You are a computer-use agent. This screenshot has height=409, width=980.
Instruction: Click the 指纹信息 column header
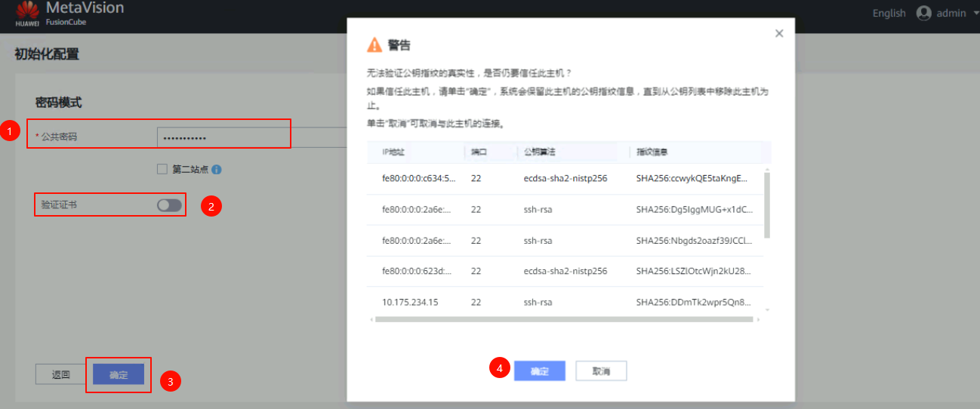click(x=652, y=152)
